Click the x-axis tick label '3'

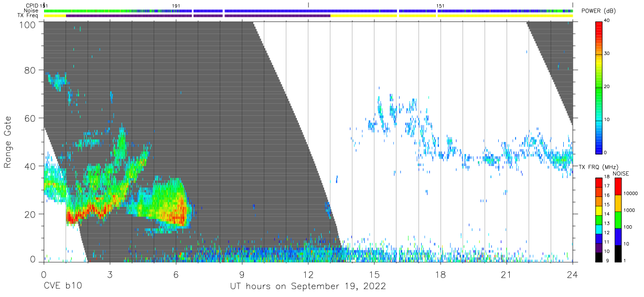pyautogui.click(x=110, y=274)
